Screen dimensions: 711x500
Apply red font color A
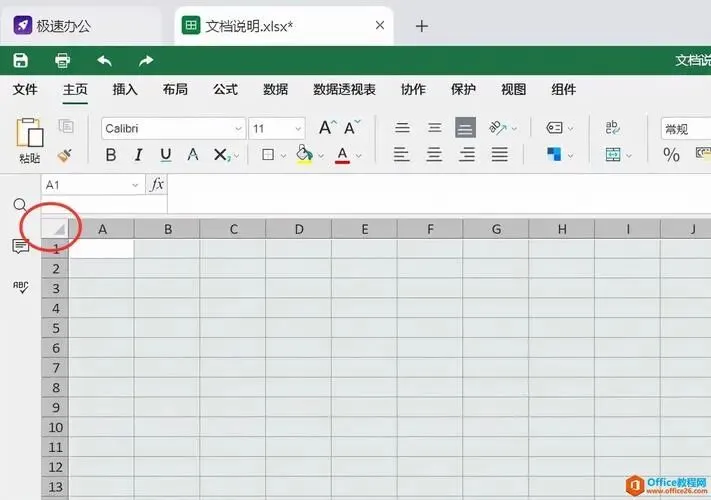coord(342,155)
